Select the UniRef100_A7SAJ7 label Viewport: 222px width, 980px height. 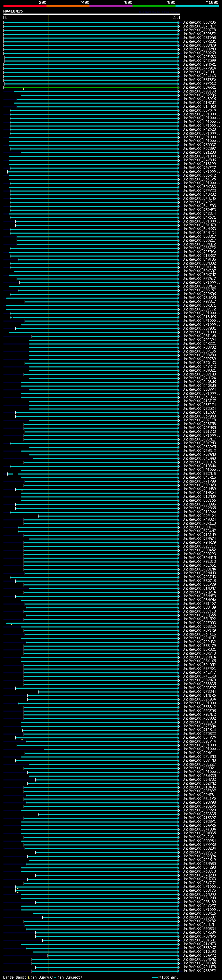coord(199,278)
